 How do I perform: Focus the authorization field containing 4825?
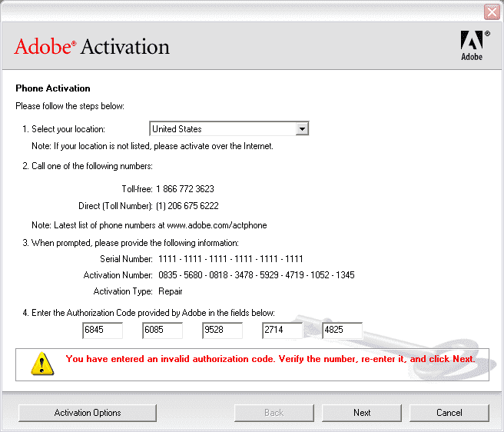pos(343,331)
